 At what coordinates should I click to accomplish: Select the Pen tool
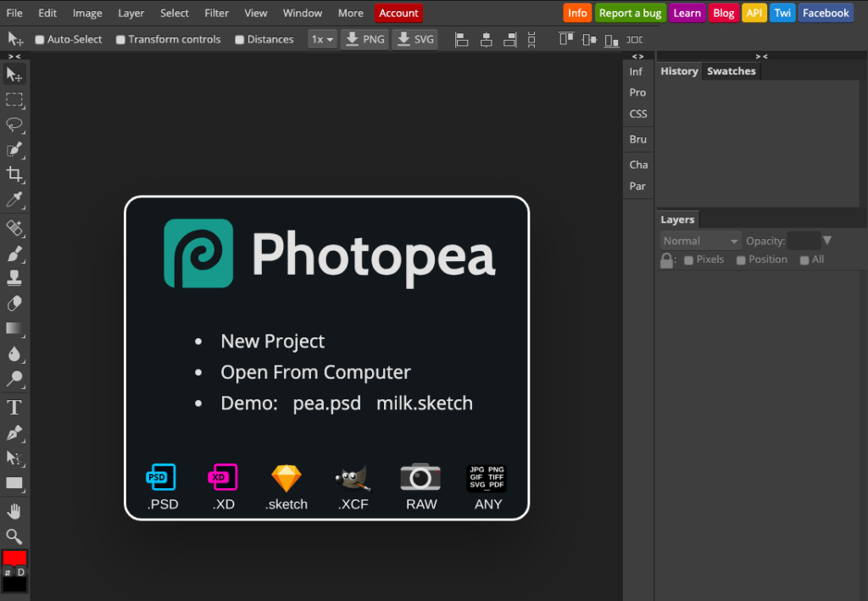(x=14, y=433)
